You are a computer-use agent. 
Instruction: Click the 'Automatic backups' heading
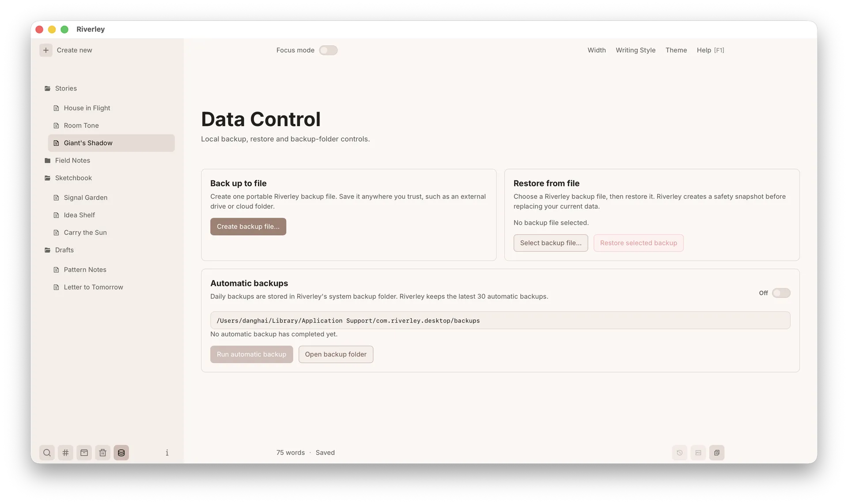coord(249,283)
